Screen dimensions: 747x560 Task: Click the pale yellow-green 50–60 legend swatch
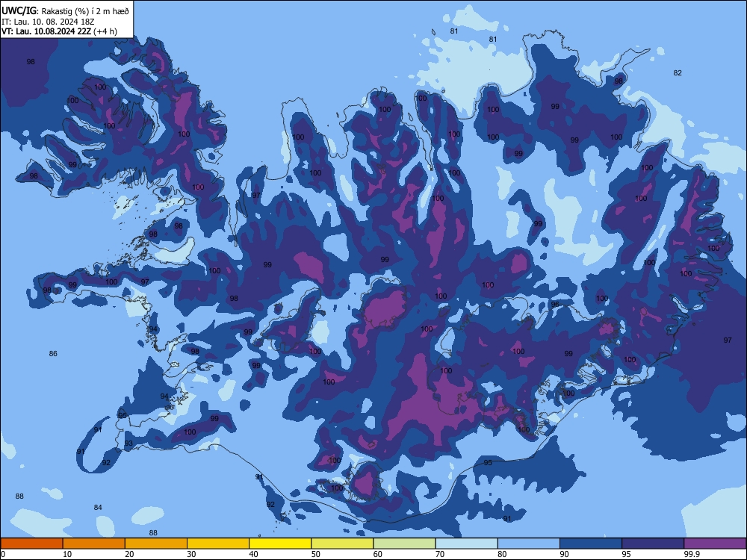click(x=343, y=544)
